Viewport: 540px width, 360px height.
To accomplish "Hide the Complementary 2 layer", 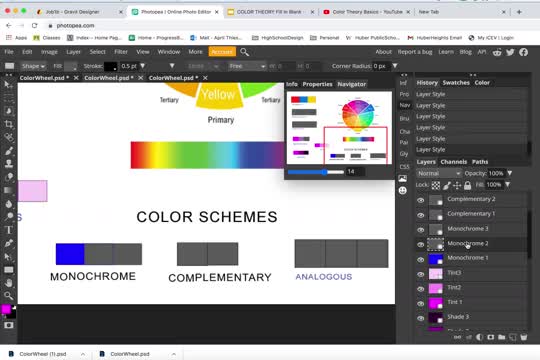I will click(x=420, y=200).
